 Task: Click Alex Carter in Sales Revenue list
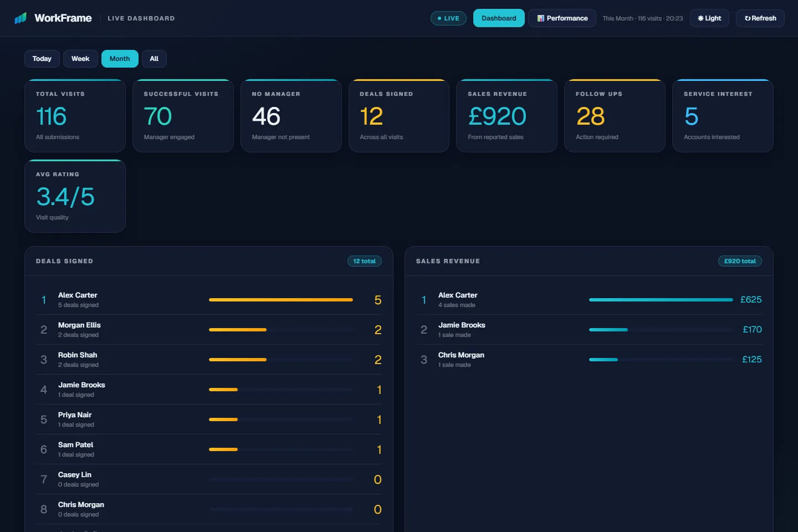(458, 295)
